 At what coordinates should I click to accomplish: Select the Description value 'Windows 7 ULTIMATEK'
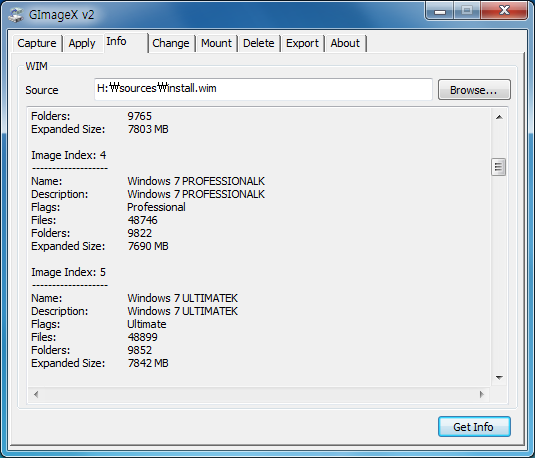point(183,311)
